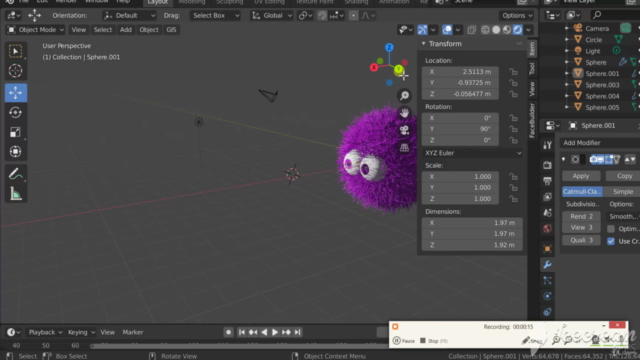Image resolution: width=640 pixels, height=360 pixels.
Task: Collapse the Transform panel
Action: tap(424, 44)
